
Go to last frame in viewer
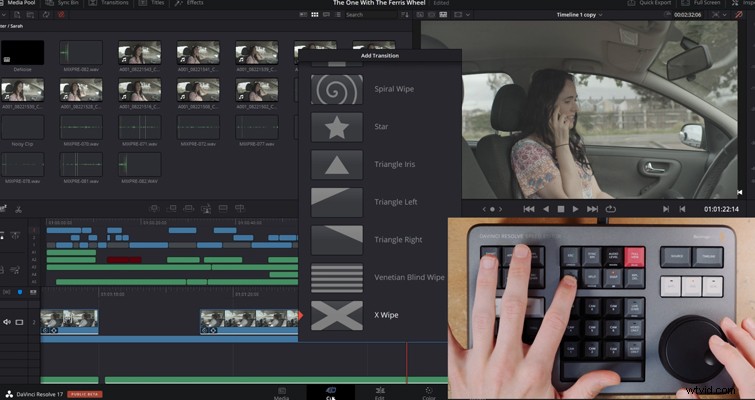(592, 209)
